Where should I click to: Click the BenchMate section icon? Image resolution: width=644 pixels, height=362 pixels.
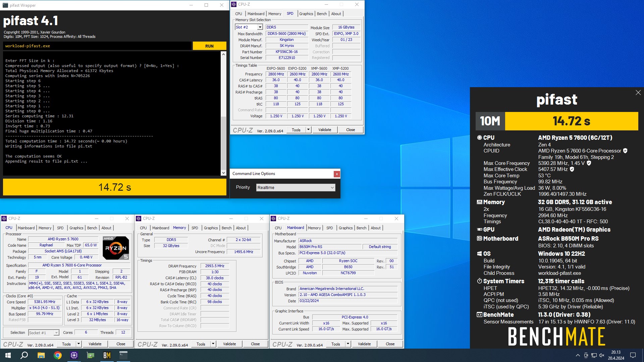pyautogui.click(x=479, y=315)
